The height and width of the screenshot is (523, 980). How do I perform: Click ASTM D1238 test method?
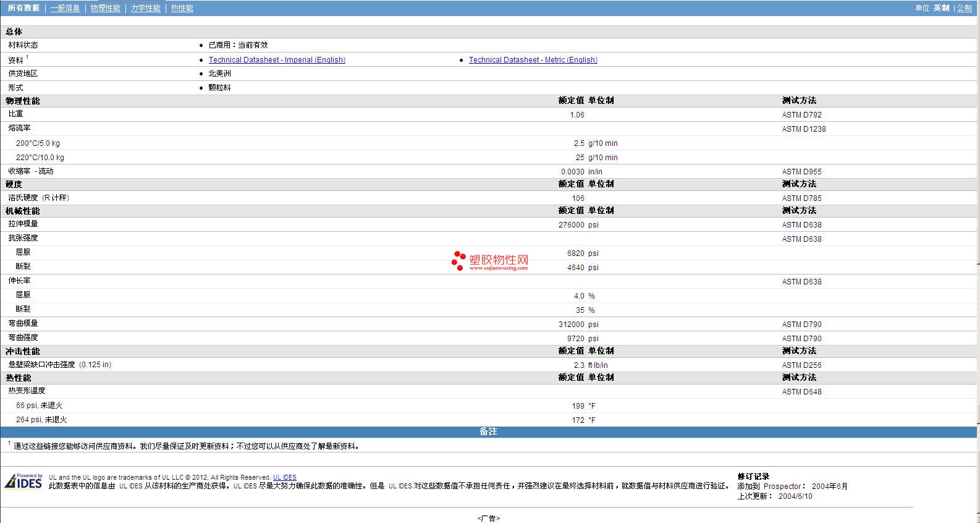[x=804, y=129]
